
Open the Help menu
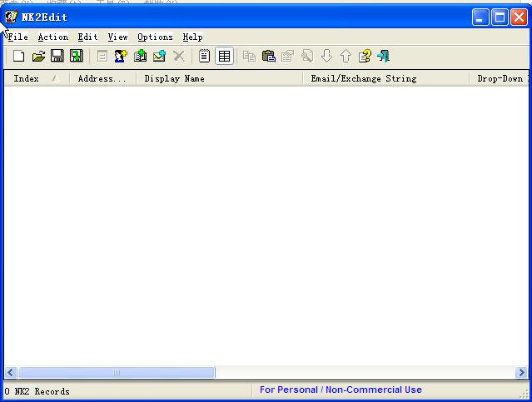192,37
